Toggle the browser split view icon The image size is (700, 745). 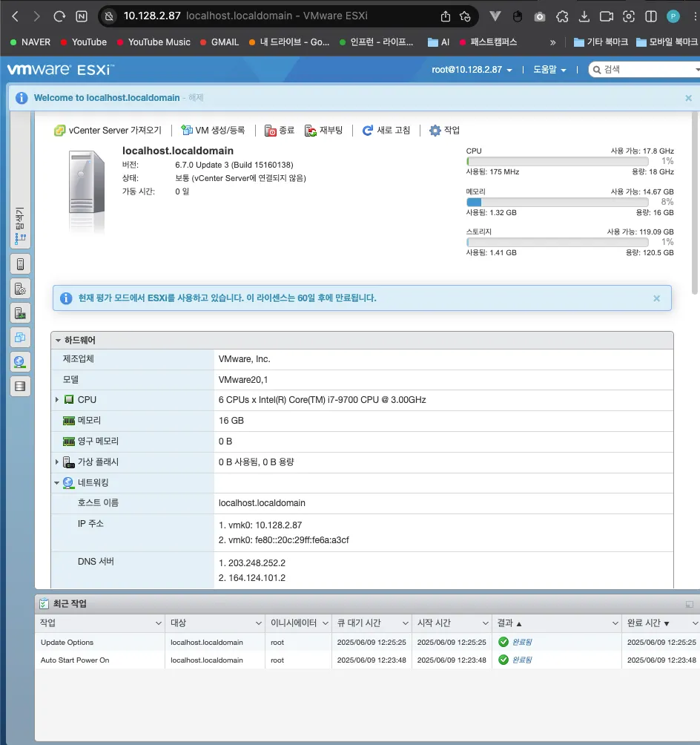(650, 16)
